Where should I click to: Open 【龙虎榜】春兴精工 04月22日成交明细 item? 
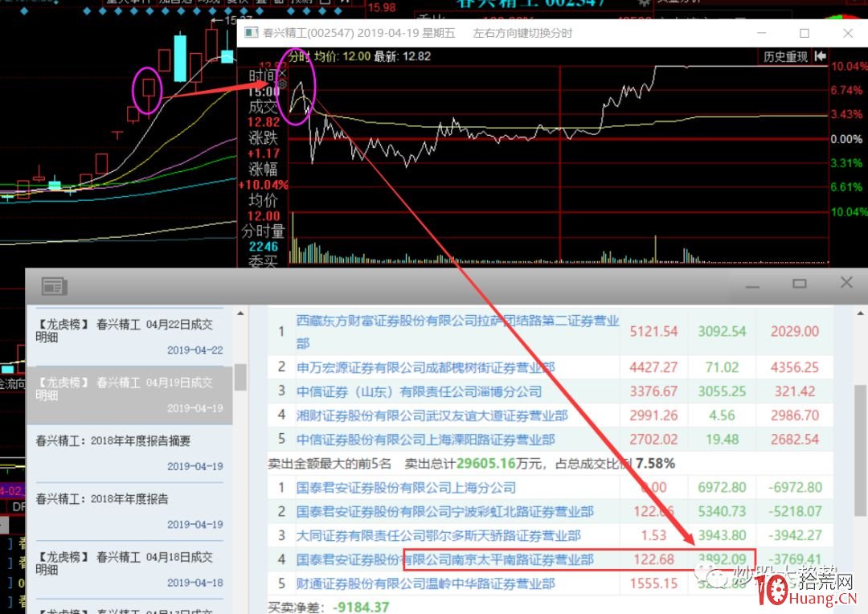tap(129, 336)
